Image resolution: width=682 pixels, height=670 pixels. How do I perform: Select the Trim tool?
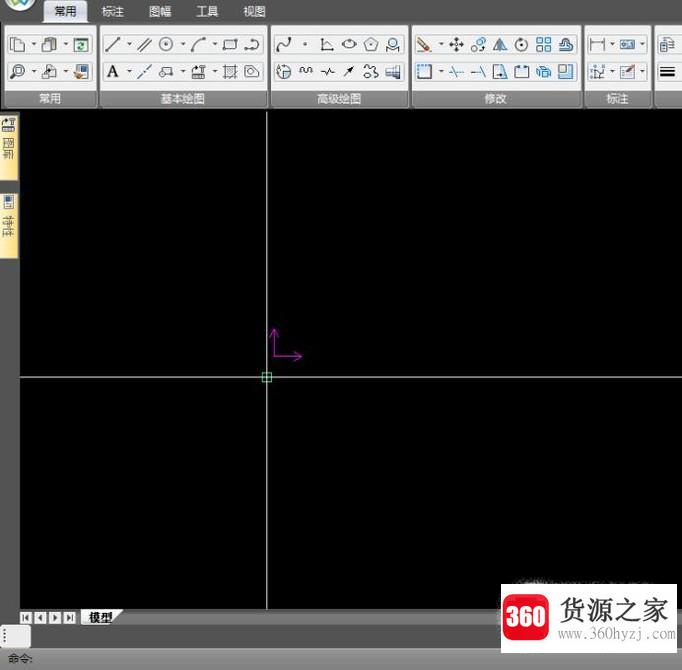click(x=456, y=72)
